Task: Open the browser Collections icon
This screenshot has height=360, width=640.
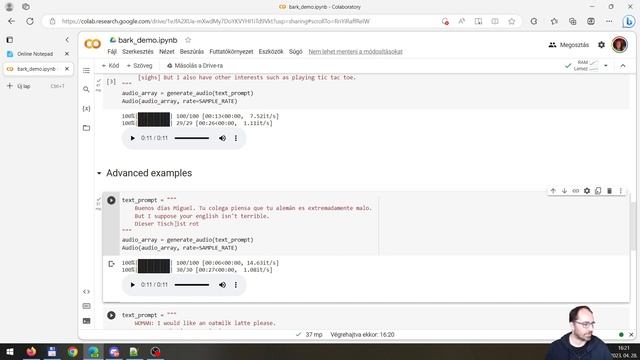Action: click(572, 21)
